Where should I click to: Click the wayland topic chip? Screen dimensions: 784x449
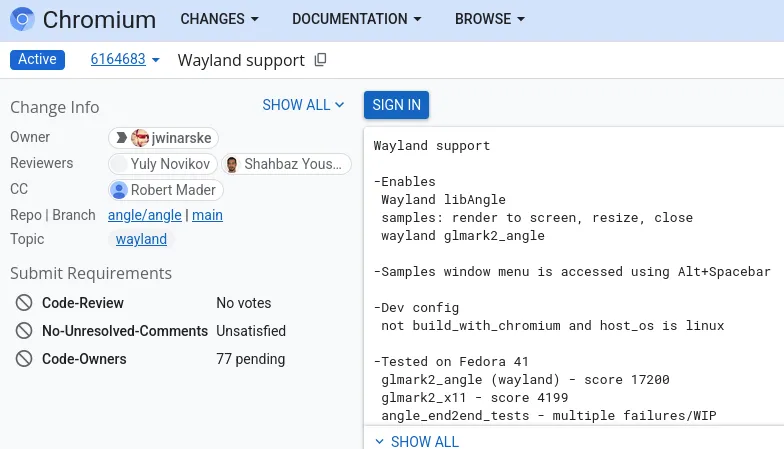tap(141, 239)
